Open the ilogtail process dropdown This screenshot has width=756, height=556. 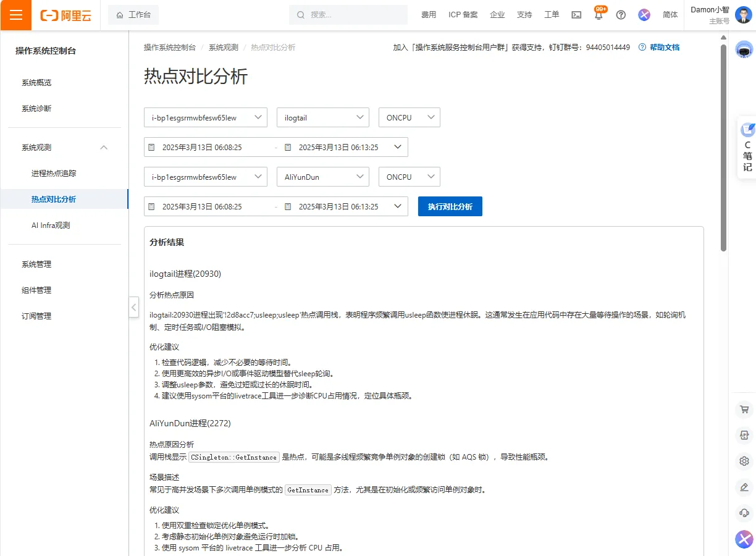(323, 117)
